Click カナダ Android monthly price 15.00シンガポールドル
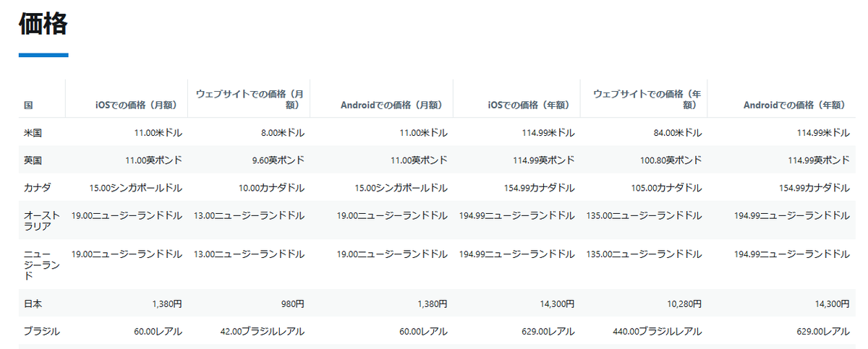The width and height of the screenshot is (868, 349). pyautogui.click(x=401, y=188)
